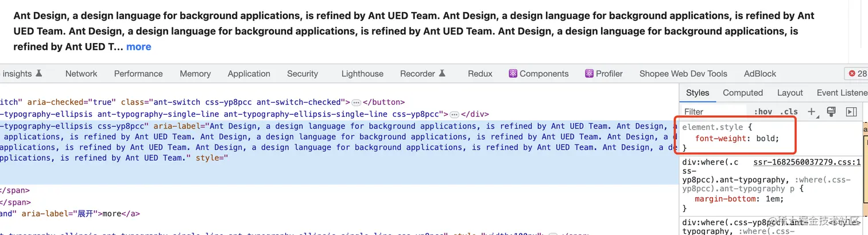
Task: Toggle the :hov element state panel
Action: (763, 112)
